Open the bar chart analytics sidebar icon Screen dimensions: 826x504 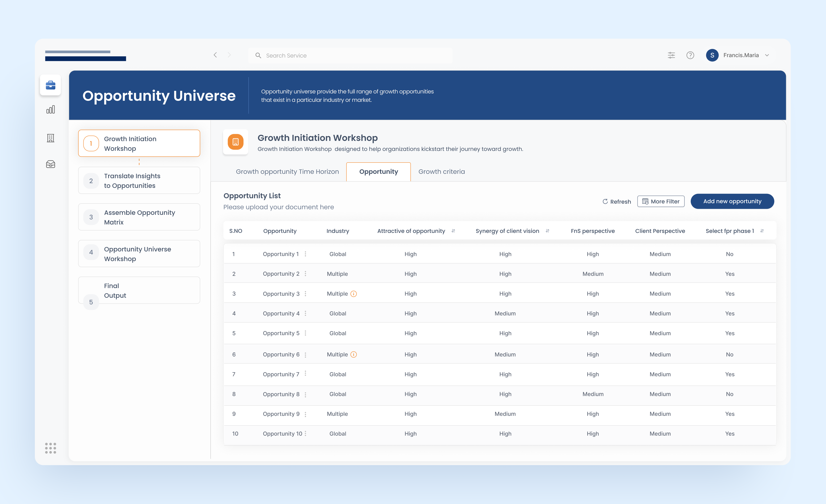click(50, 110)
